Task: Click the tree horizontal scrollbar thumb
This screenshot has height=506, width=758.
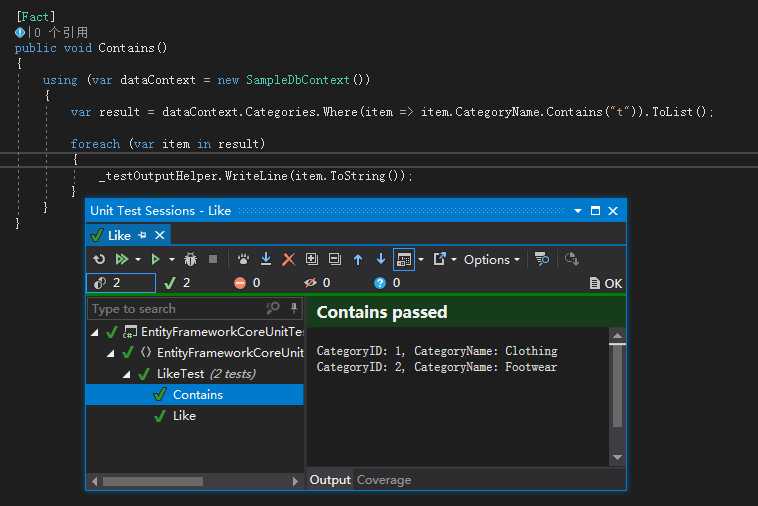Action: coord(153,481)
